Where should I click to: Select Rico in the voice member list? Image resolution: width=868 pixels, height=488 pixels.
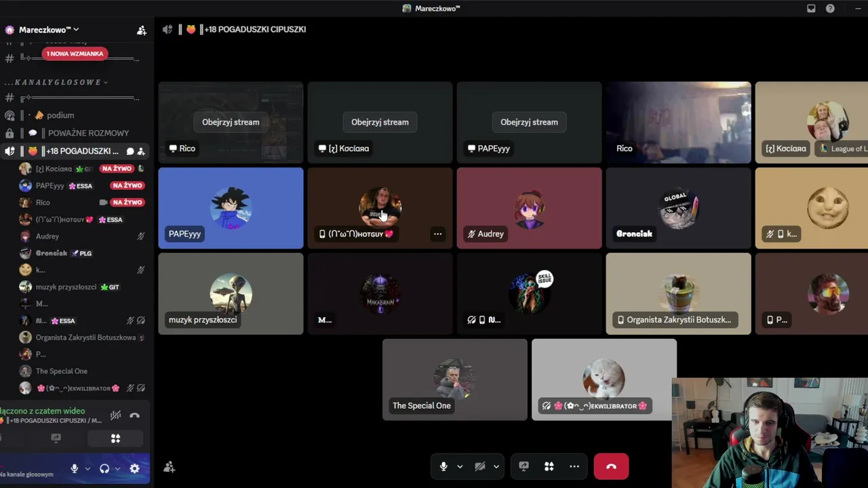click(x=43, y=203)
